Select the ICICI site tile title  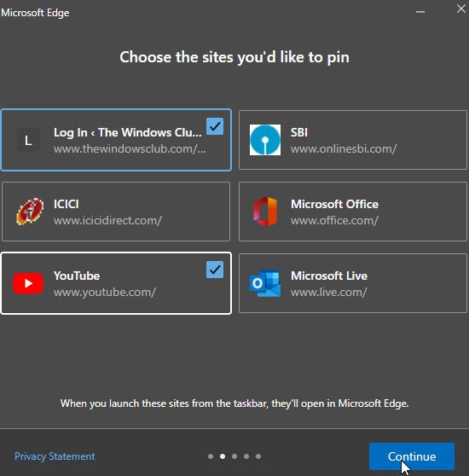[67, 204]
